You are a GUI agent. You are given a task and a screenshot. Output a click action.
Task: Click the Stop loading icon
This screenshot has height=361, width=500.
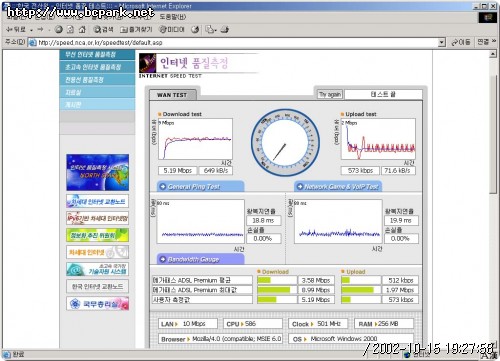tap(59, 30)
